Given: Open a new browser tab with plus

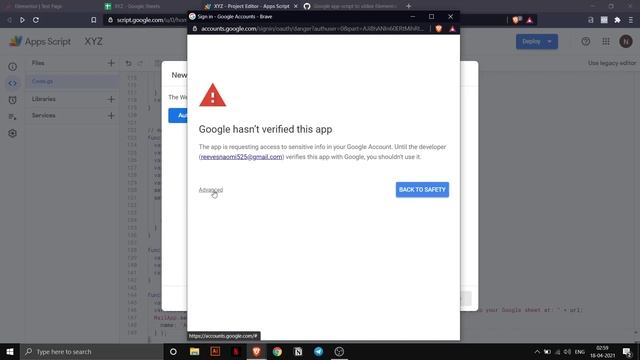Looking at the screenshot, I should tap(409, 6).
